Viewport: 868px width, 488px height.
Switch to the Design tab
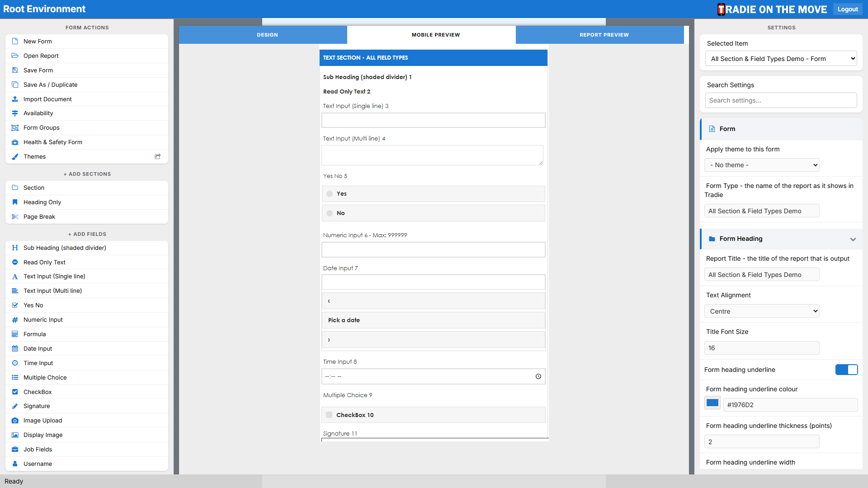point(263,35)
